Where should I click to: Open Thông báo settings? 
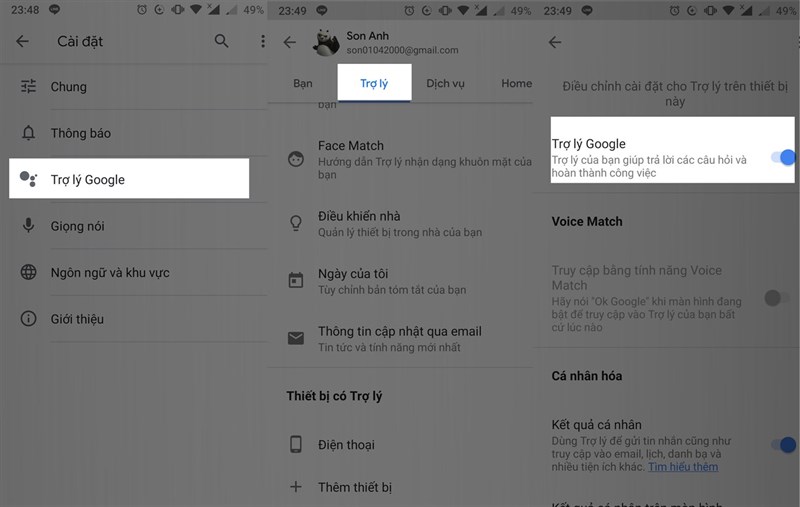click(134, 133)
